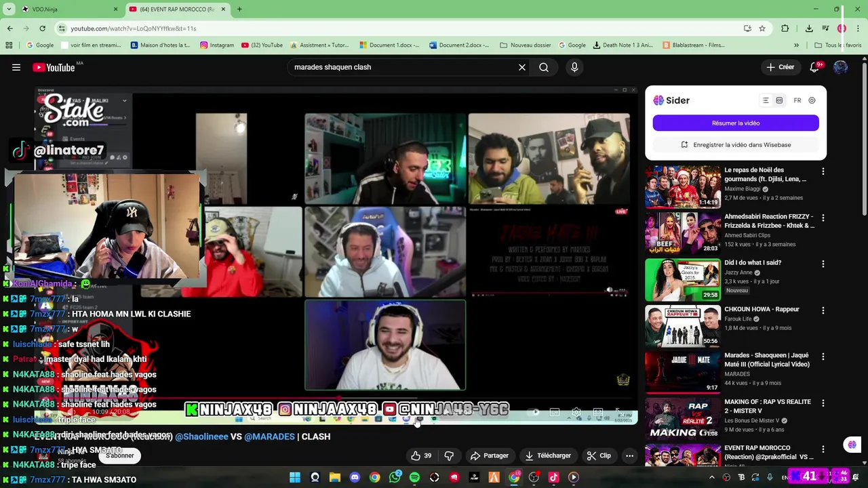
Task: Open the more actions menu beside Clip
Action: click(629, 455)
